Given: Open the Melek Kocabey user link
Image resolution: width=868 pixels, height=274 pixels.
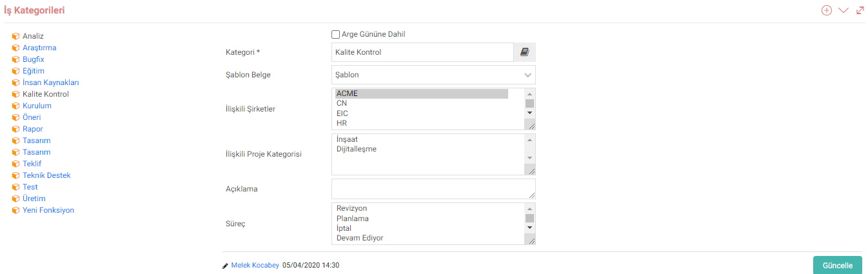Looking at the screenshot, I should click(255, 265).
